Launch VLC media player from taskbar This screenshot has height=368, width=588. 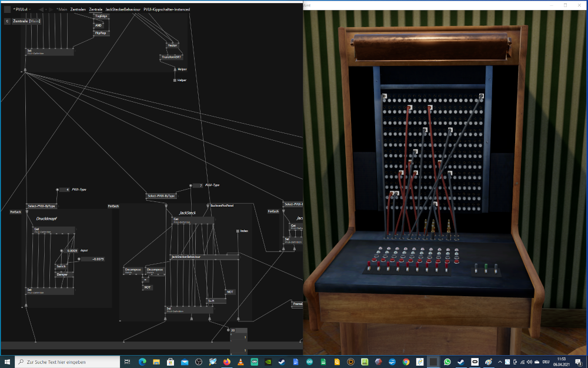tap(240, 362)
